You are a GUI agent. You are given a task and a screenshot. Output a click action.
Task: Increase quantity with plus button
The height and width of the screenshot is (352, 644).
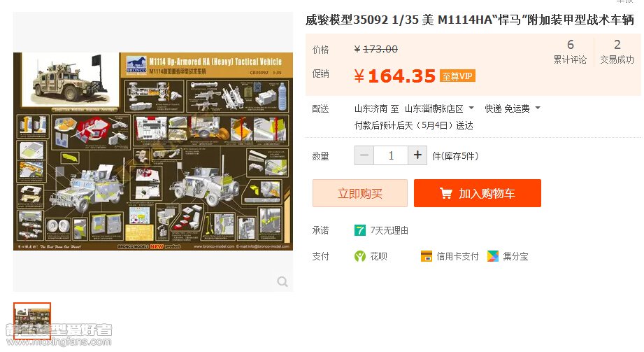tap(417, 155)
